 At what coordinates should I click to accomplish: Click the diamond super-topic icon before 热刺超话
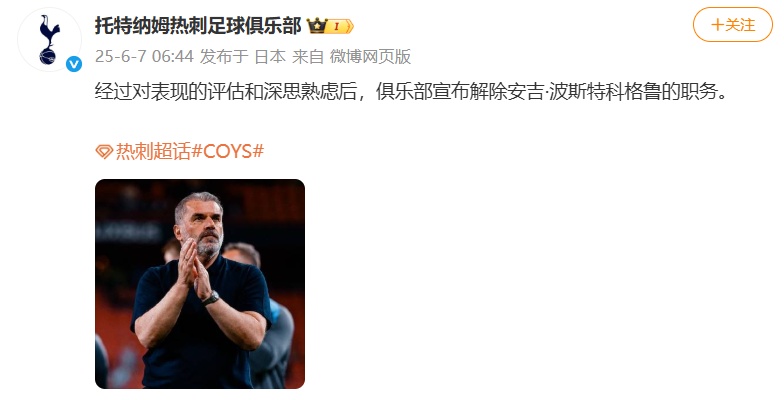click(104, 152)
